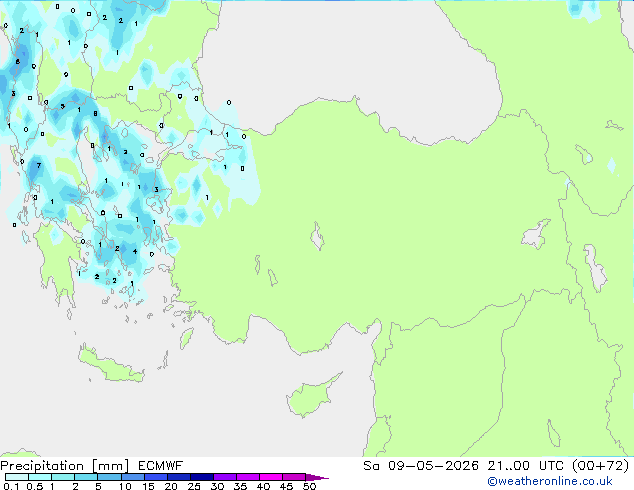Viewport: 634px width, 490px height.
Task: Click the legend value '0.1'
Action: [11, 486]
